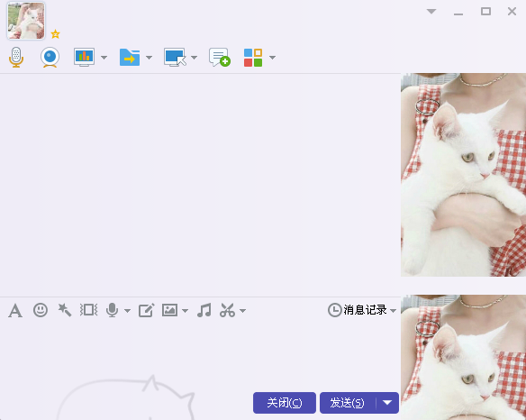Click the music note share icon
Screen dimensions: 526x420
point(204,310)
